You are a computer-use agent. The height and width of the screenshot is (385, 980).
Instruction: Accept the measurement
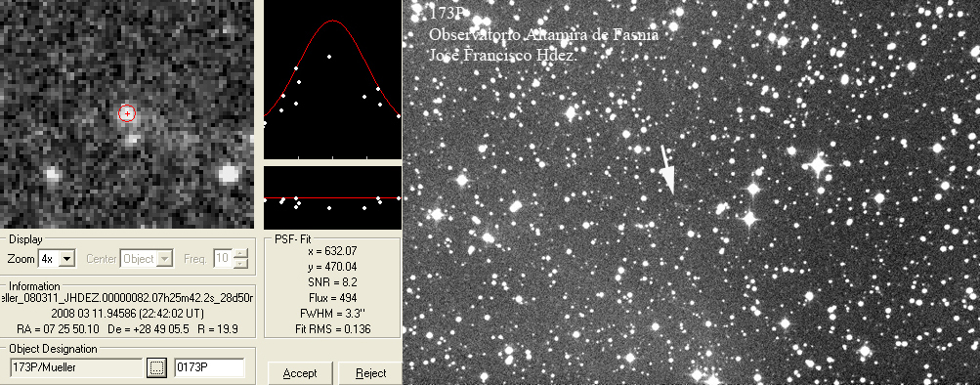[x=300, y=373]
